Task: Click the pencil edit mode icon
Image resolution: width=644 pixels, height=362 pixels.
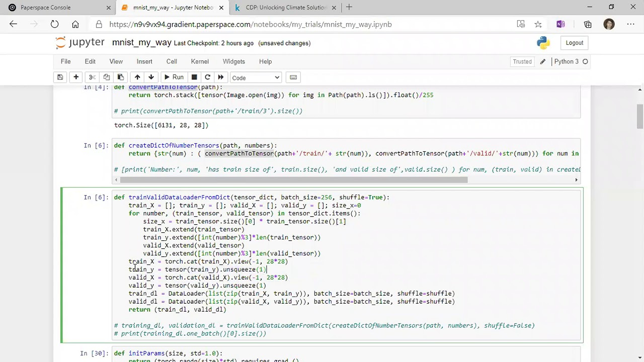Action: [542, 61]
